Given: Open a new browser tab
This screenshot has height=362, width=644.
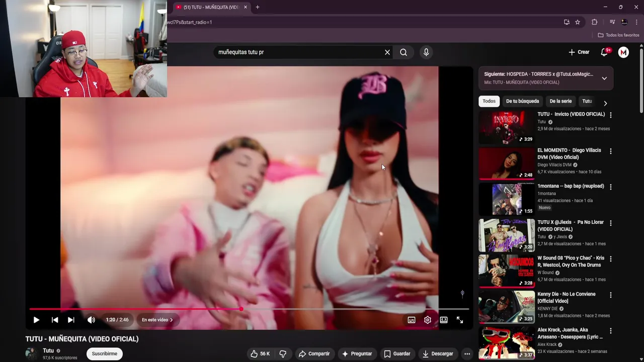Looking at the screenshot, I should (x=258, y=7).
